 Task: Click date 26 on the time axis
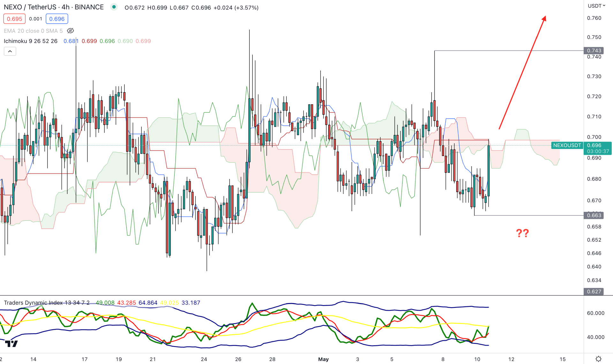click(238, 359)
